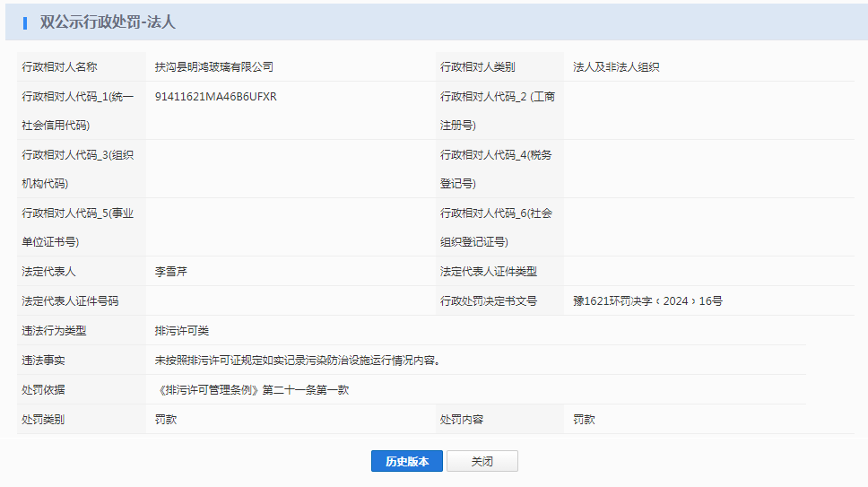Click the label 违法事实

coord(43,361)
